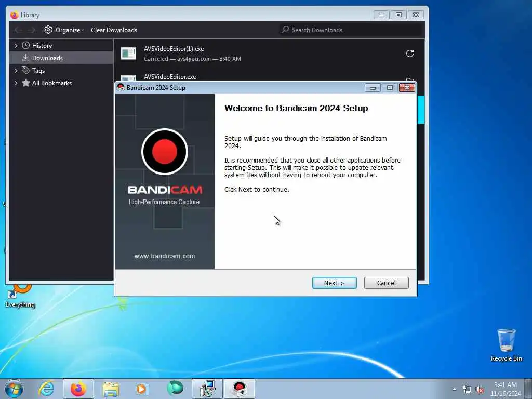This screenshot has width=532, height=399.
Task: Show hidden system tray icons
Action: (x=454, y=389)
